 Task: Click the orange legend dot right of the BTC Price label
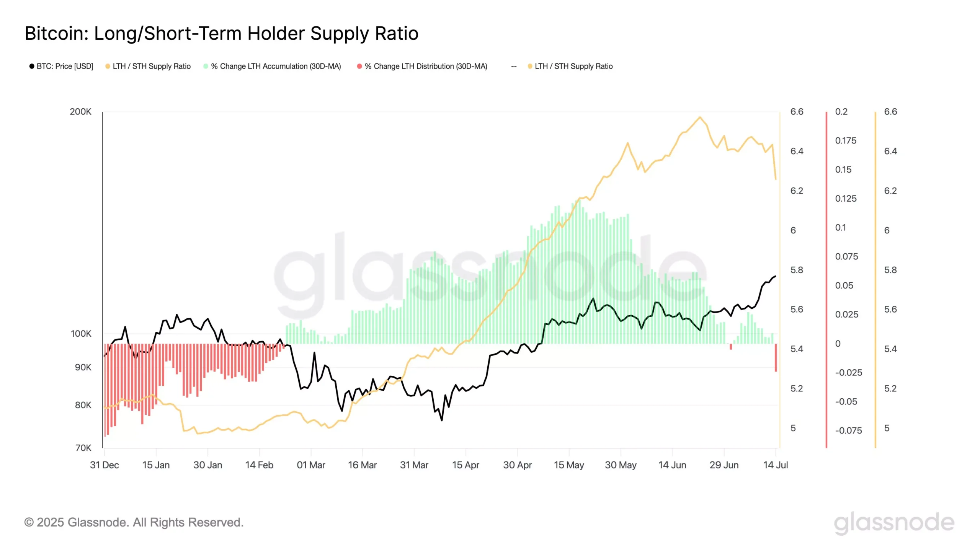(x=108, y=66)
